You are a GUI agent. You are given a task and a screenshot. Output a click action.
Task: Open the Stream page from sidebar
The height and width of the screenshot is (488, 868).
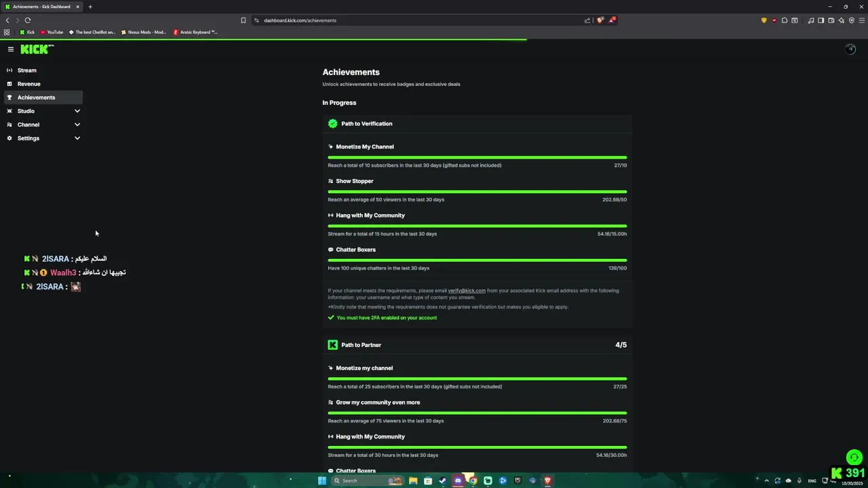click(43, 70)
